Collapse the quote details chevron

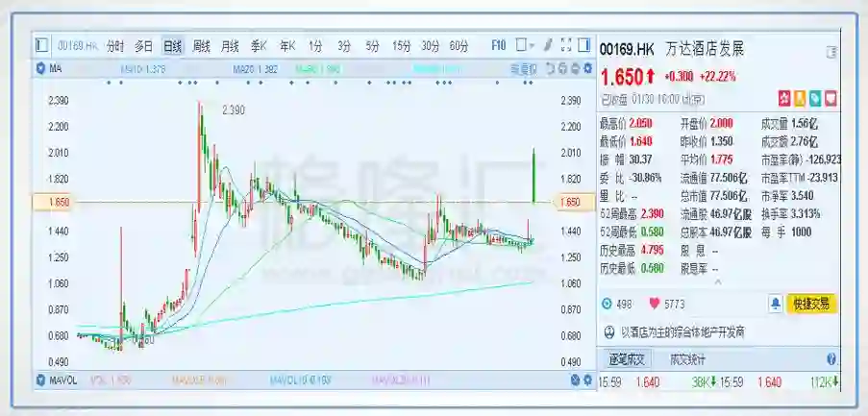(718, 282)
